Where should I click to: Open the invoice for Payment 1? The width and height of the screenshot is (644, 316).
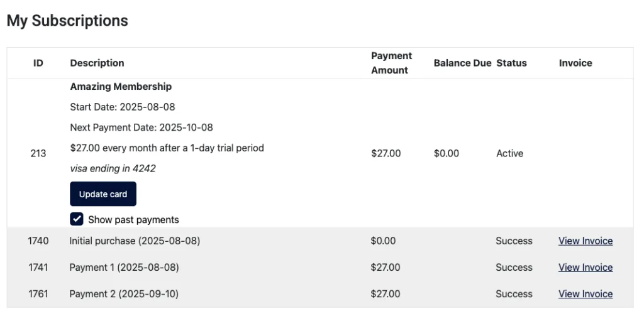pos(585,267)
